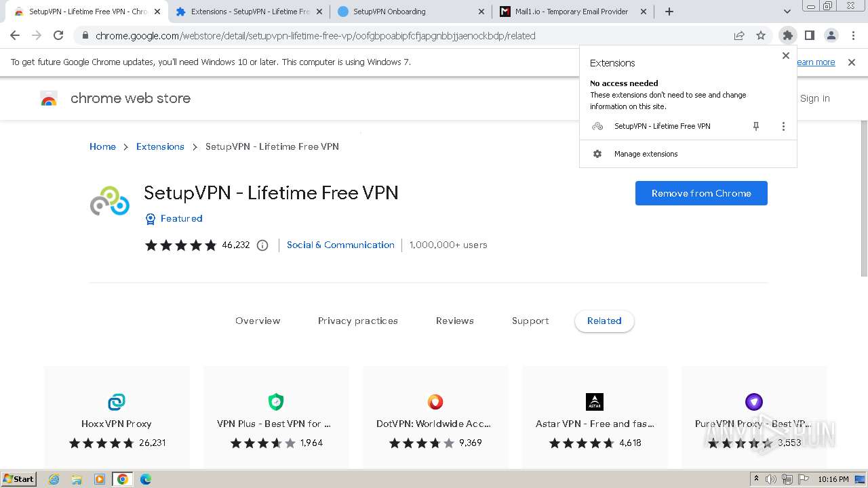Image resolution: width=868 pixels, height=488 pixels.
Task: Open Learn more link in update bar
Action: [x=816, y=62]
